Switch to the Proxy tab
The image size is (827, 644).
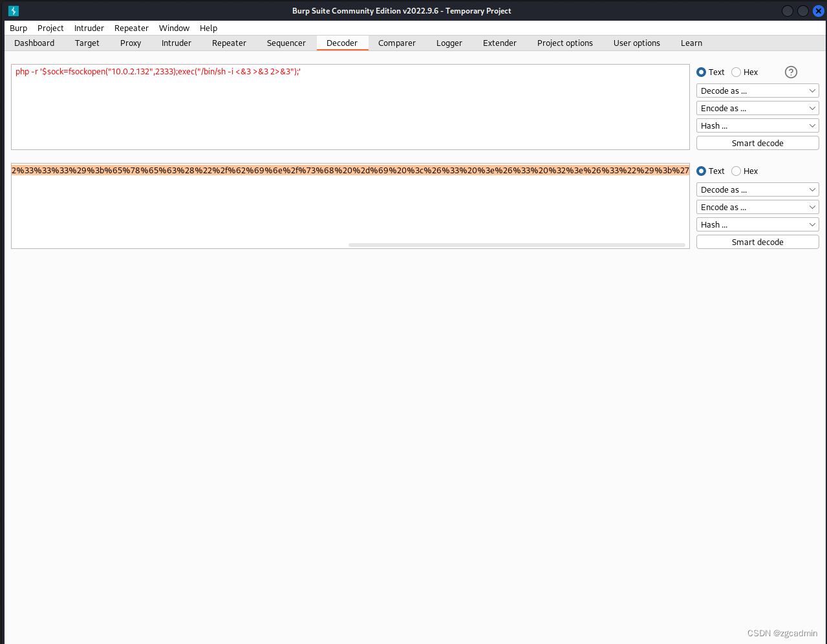coord(131,43)
